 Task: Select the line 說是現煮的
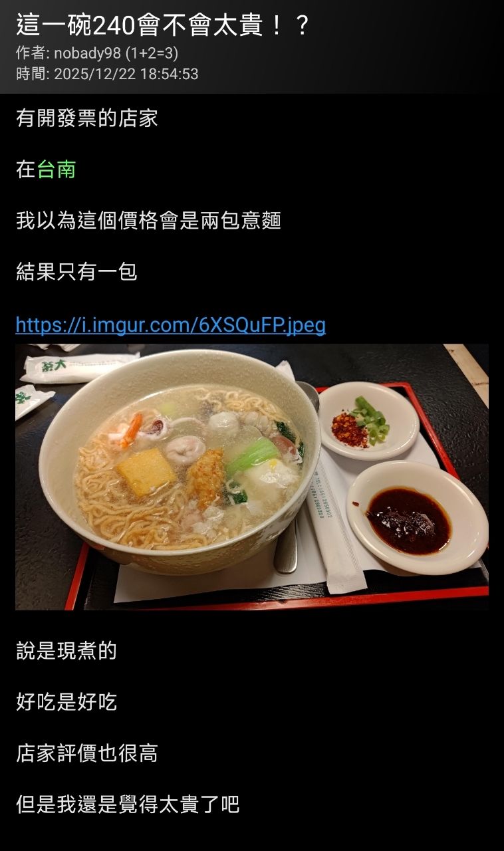click(x=66, y=650)
